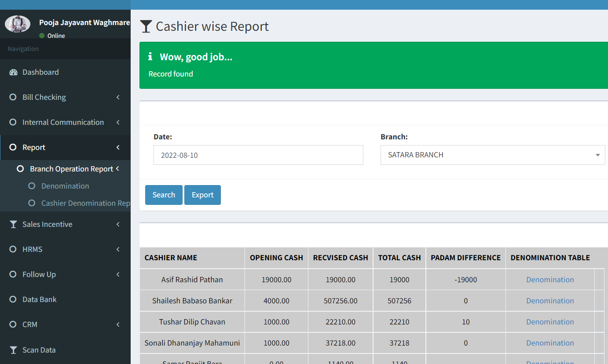Click the info icon in green alert

pos(150,57)
